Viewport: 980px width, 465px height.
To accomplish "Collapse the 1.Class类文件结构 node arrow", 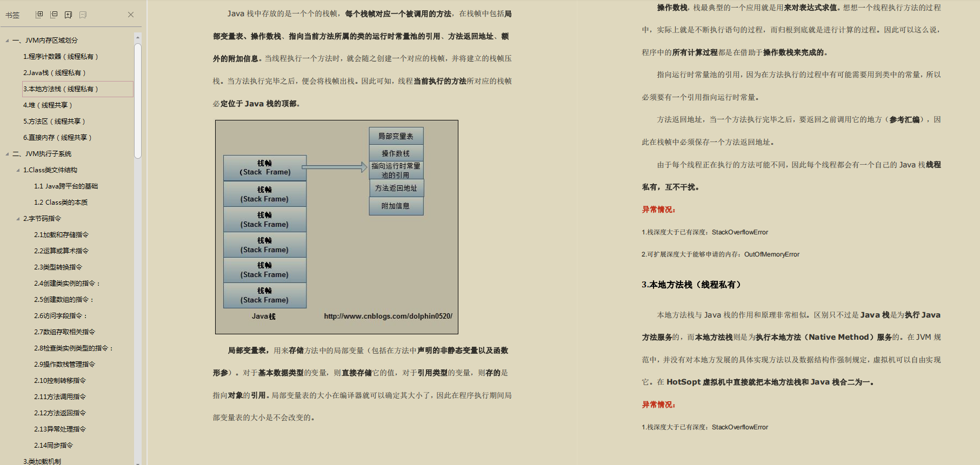I will tap(18, 170).
